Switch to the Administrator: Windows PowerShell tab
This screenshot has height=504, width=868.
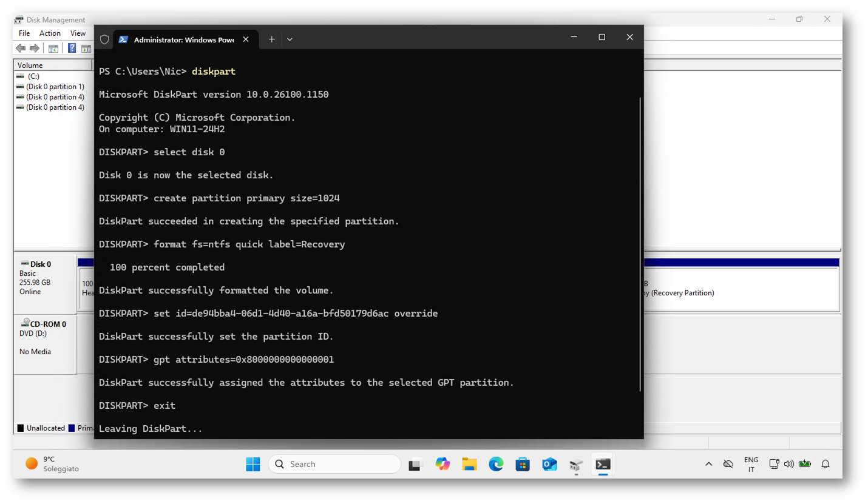[x=183, y=39]
